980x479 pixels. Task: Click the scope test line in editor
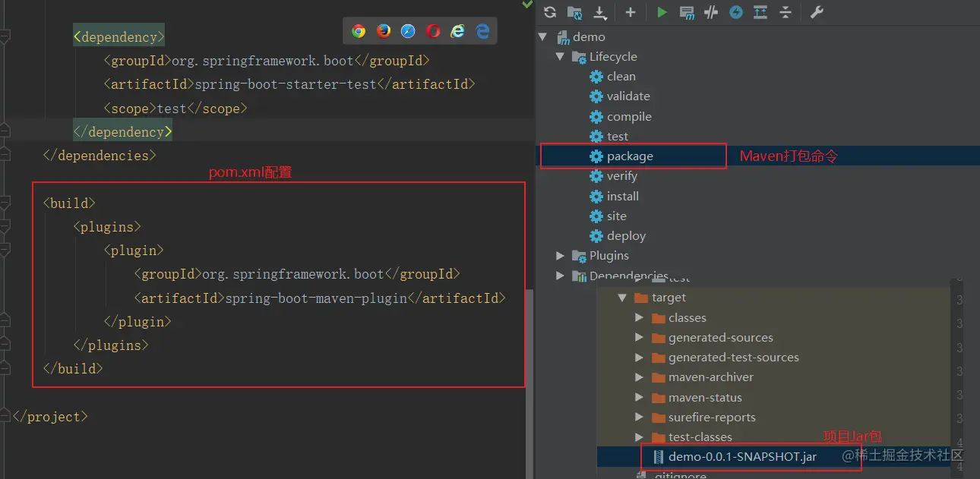(x=175, y=109)
